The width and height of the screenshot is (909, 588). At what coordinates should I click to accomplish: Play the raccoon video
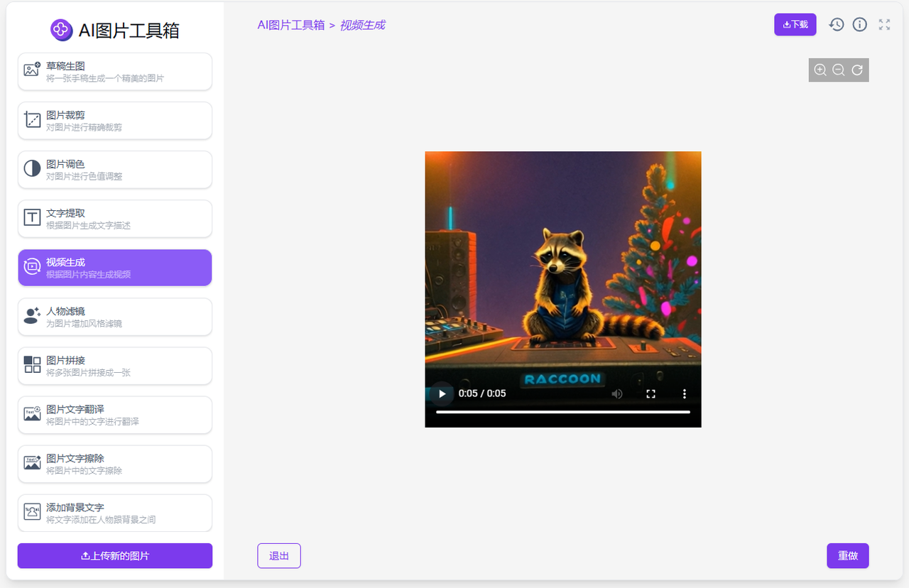click(x=442, y=393)
